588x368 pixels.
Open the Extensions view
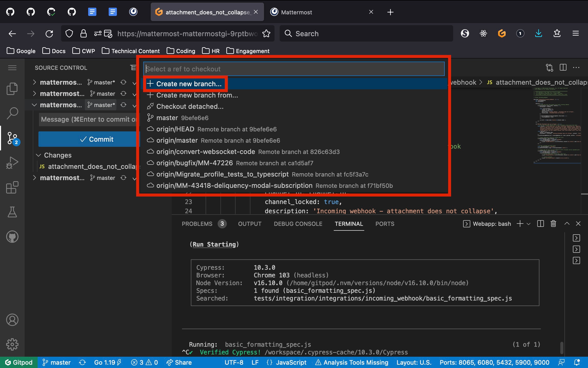tap(12, 187)
